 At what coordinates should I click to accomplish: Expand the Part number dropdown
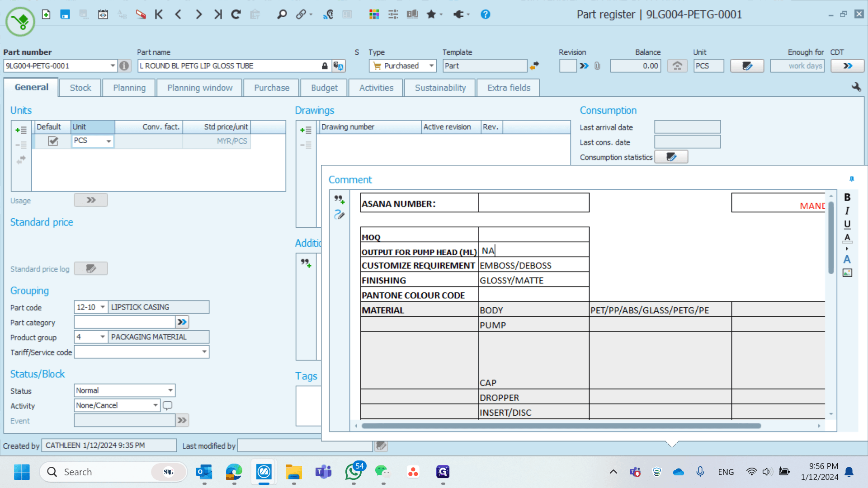click(113, 66)
